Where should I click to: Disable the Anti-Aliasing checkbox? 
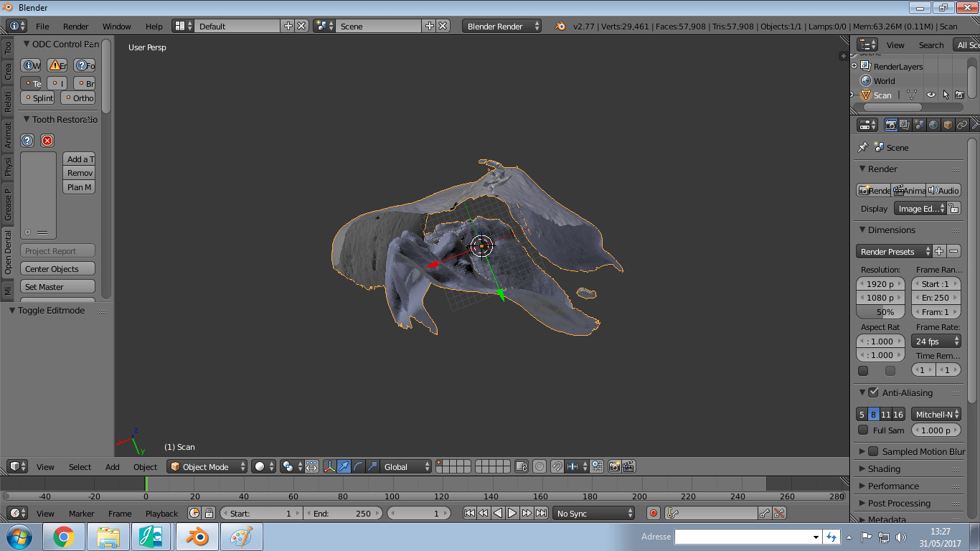tap(873, 392)
